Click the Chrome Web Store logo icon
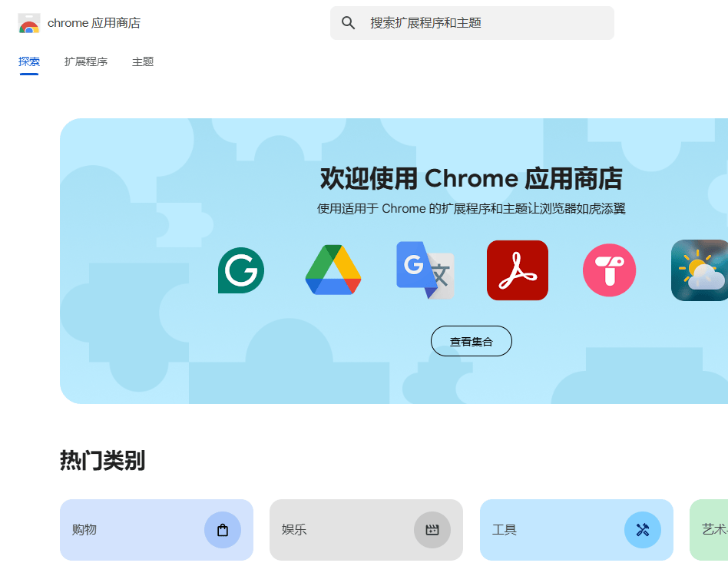This screenshot has height=586, width=728. (28, 23)
